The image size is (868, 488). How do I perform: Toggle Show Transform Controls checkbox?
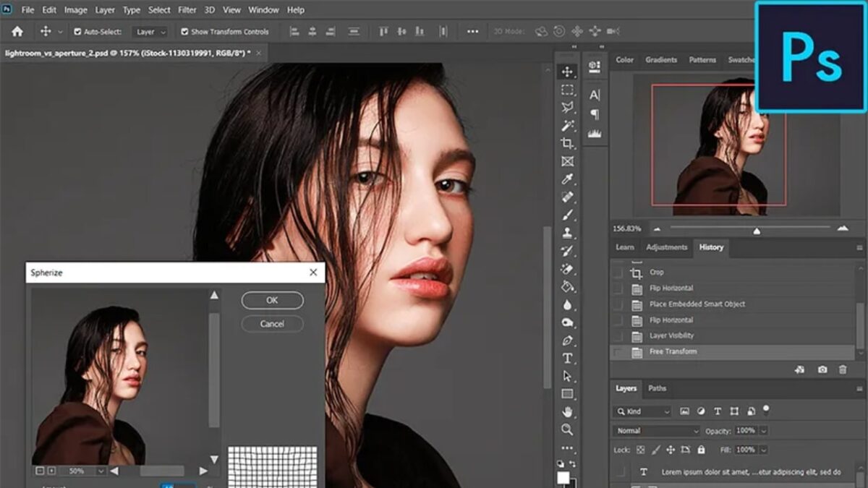(184, 32)
